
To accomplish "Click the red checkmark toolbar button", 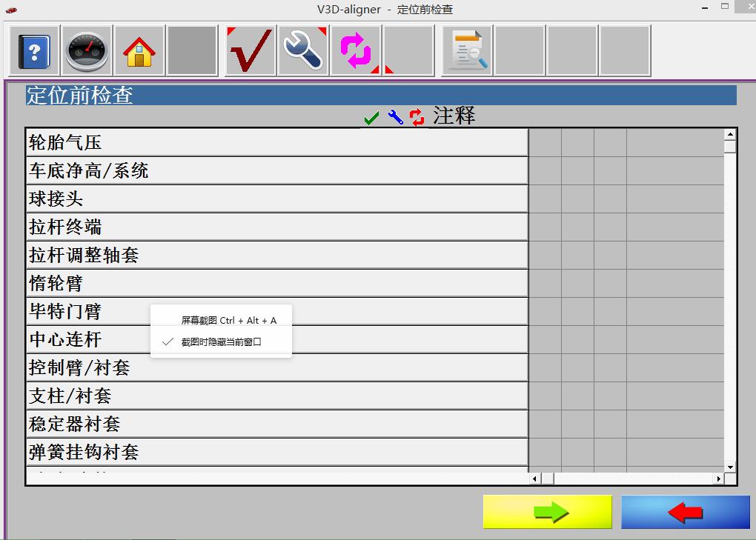I will click(251, 51).
